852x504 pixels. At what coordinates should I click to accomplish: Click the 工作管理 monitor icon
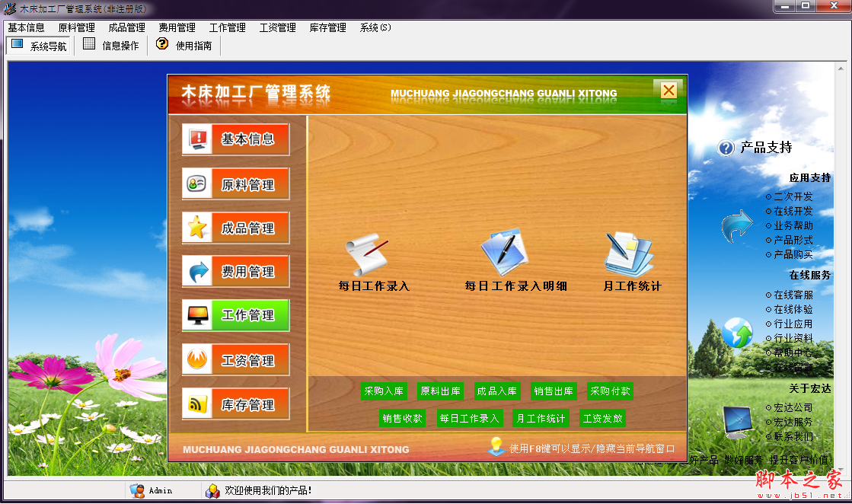pos(197,315)
